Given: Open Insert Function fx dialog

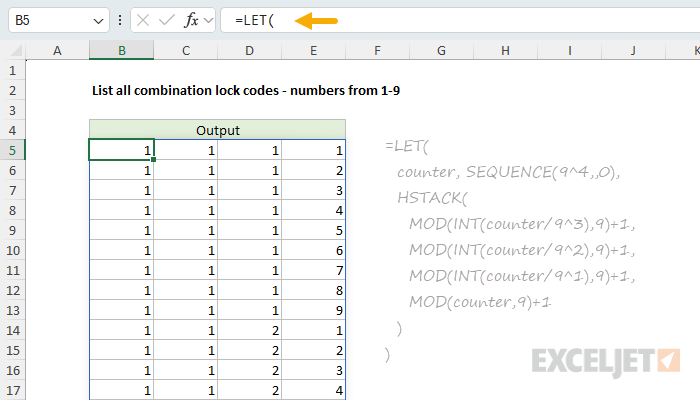Looking at the screenshot, I should [x=191, y=20].
